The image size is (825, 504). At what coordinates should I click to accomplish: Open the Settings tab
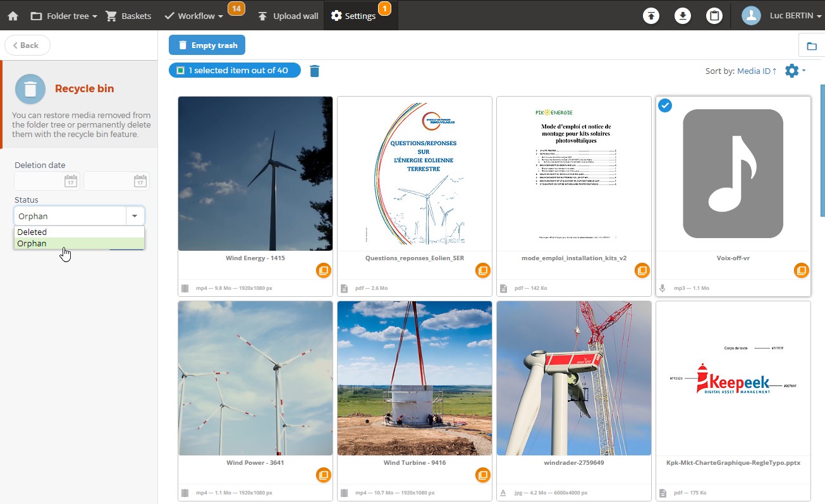(x=353, y=16)
